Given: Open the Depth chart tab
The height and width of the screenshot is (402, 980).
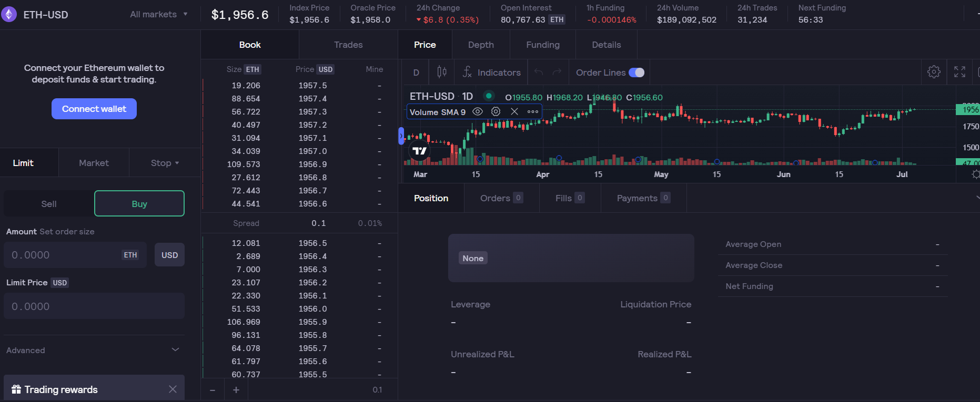Looking at the screenshot, I should pyautogui.click(x=481, y=45).
